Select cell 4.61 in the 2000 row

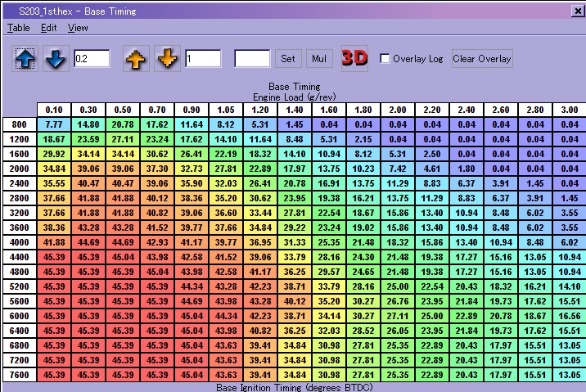432,169
